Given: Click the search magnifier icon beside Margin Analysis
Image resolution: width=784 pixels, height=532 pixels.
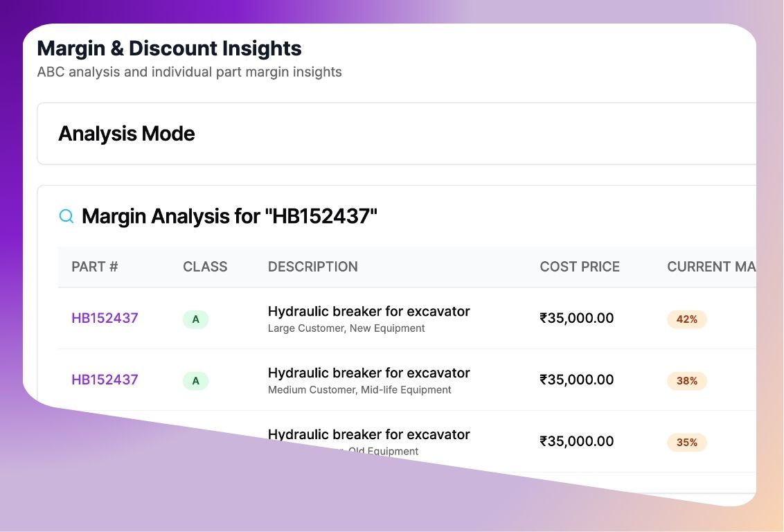Looking at the screenshot, I should [x=66, y=217].
